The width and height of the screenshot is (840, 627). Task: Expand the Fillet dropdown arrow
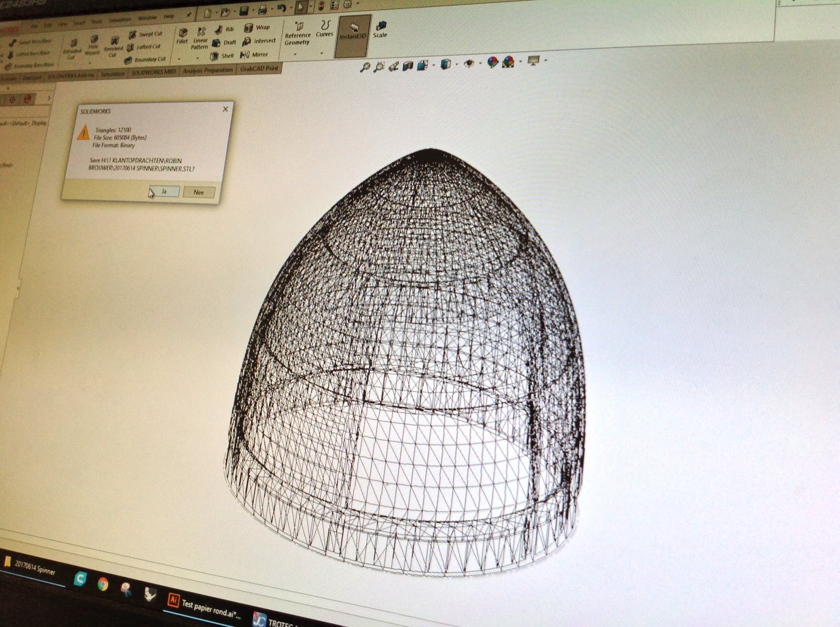[x=179, y=59]
